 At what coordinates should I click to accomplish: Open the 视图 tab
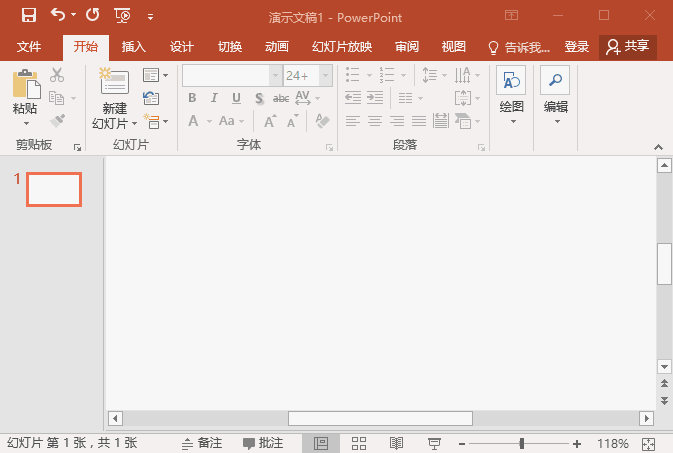click(x=454, y=46)
